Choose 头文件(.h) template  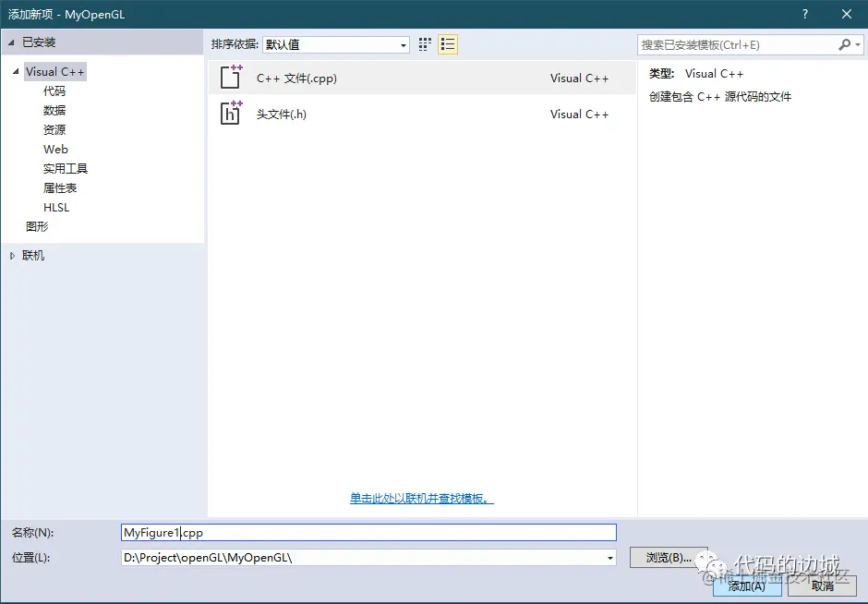pyautogui.click(x=422, y=114)
